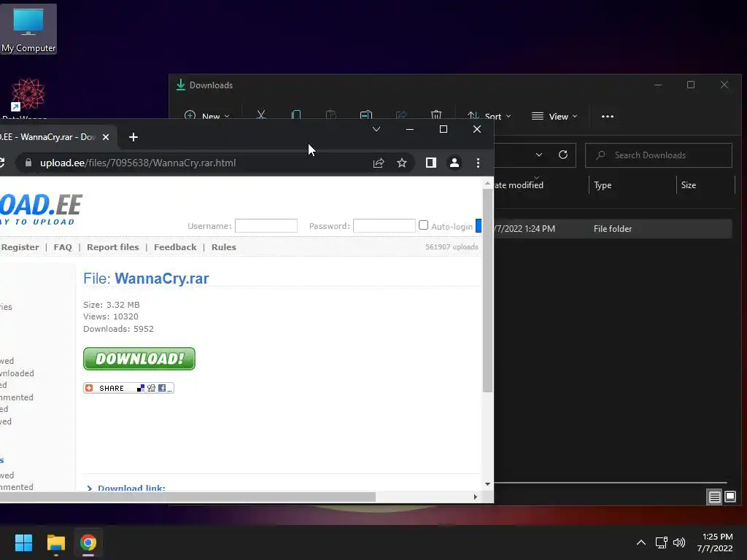Open Windows Start menu
The width and height of the screenshot is (747, 560).
tap(23, 542)
